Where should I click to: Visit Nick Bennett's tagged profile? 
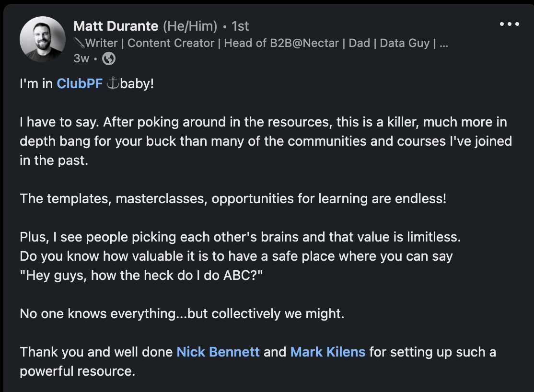point(218,352)
